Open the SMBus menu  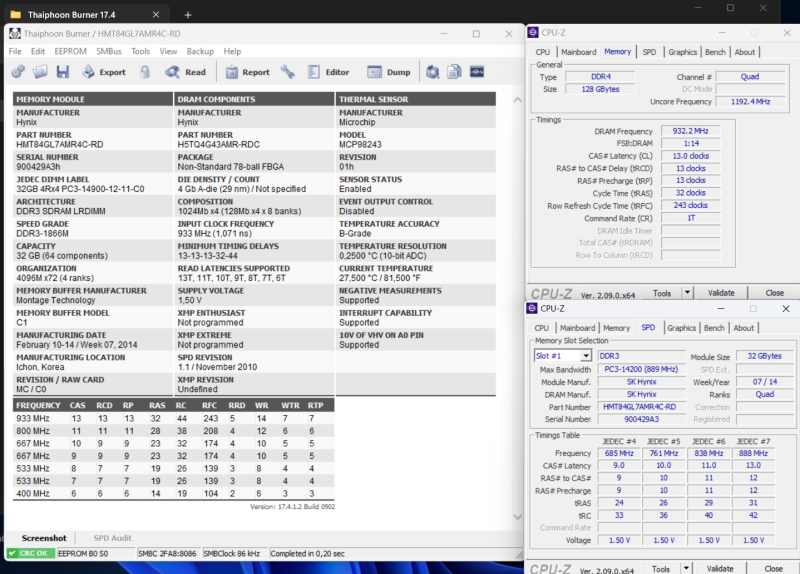pos(109,51)
